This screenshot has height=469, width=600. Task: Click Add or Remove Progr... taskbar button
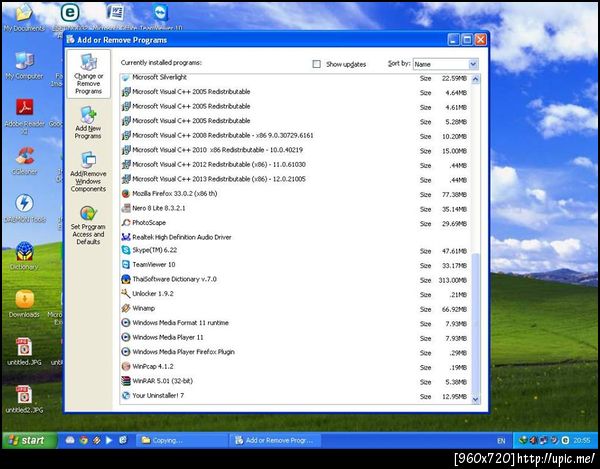point(275,440)
